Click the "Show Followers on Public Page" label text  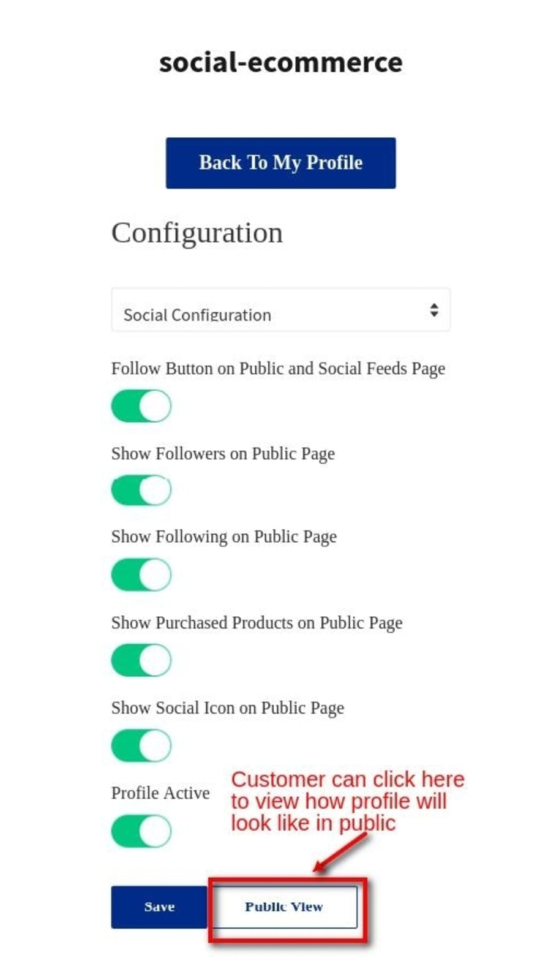coord(223,454)
